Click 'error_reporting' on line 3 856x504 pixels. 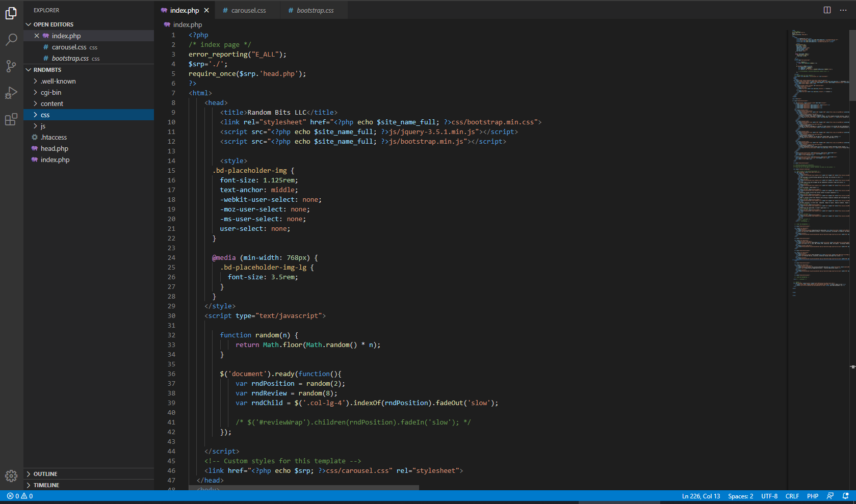(218, 55)
